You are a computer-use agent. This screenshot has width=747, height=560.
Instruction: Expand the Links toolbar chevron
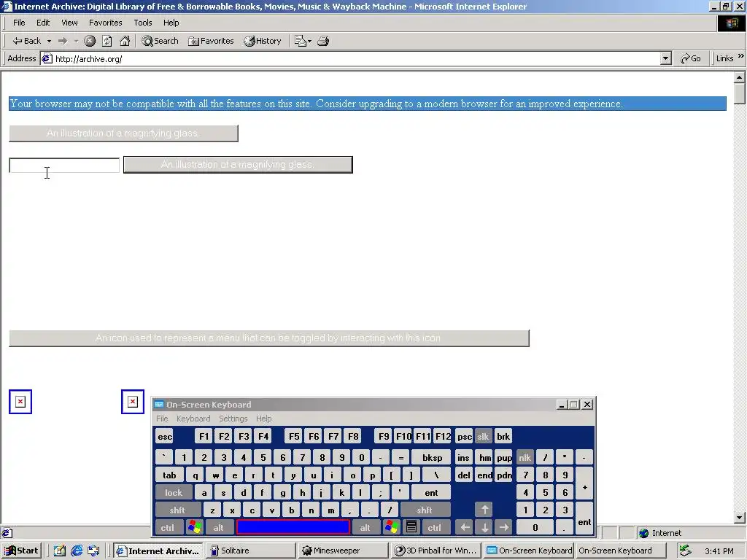tap(741, 56)
